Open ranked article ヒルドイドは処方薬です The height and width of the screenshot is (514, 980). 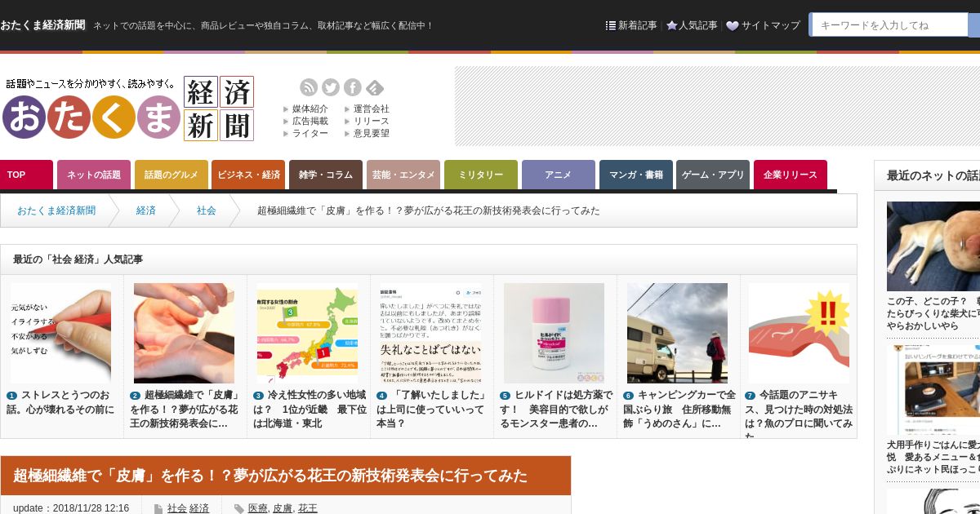pos(556,410)
